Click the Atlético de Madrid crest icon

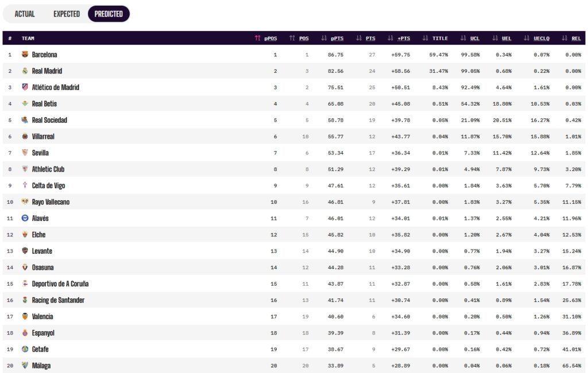coord(25,87)
